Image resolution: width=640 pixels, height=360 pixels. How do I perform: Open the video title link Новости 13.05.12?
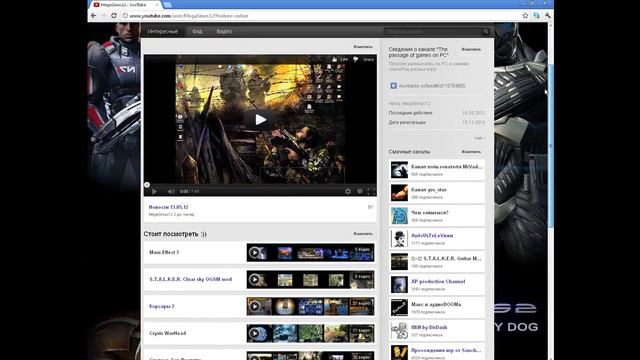click(x=168, y=207)
